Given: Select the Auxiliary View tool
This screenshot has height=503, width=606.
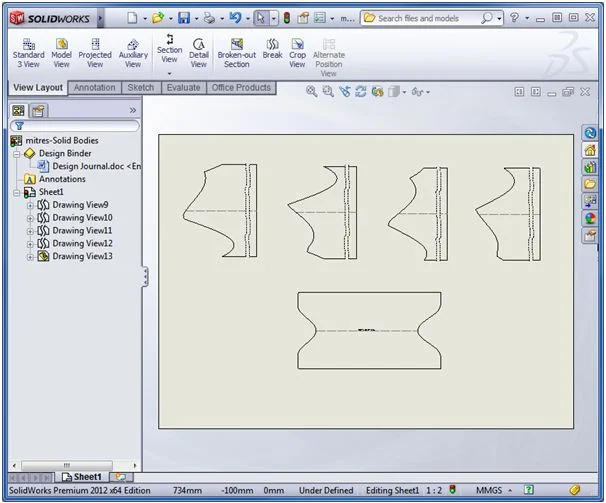Looking at the screenshot, I should coord(133,53).
